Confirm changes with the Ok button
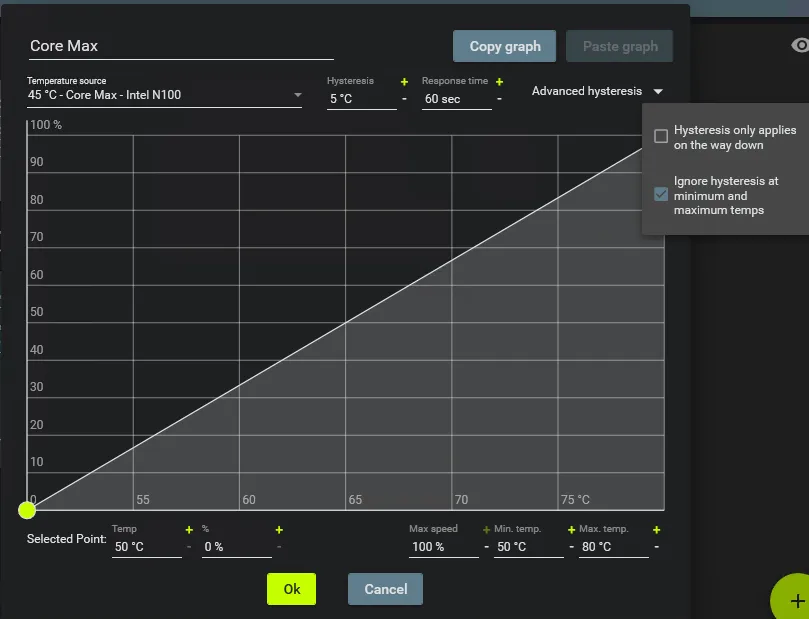 point(291,589)
